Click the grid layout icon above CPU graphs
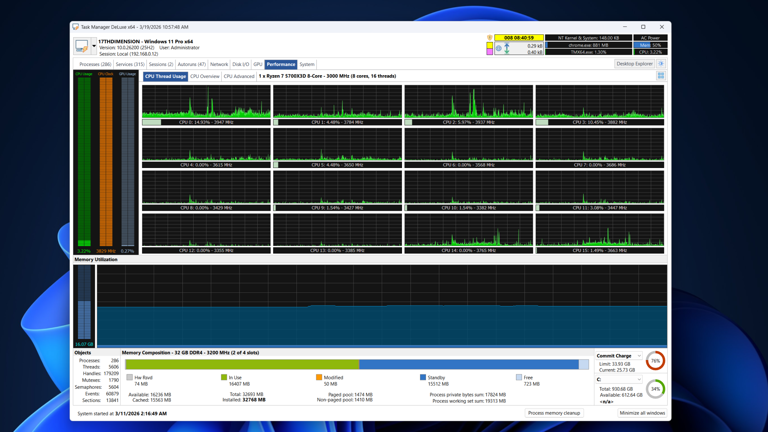The width and height of the screenshot is (768, 432). (661, 76)
